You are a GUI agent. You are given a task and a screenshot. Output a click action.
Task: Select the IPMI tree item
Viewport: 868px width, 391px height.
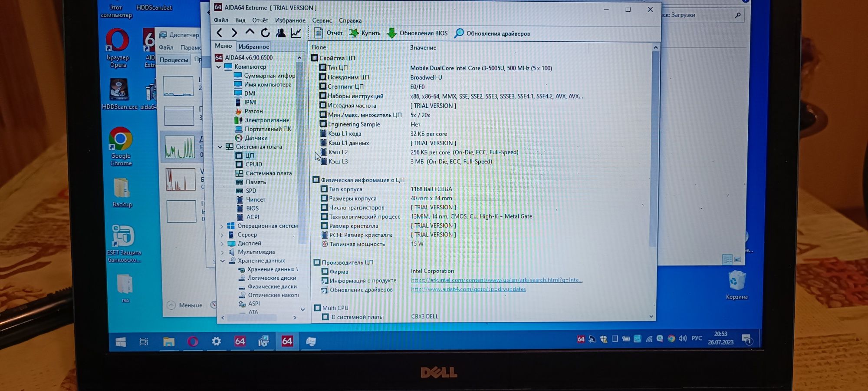pos(245,102)
